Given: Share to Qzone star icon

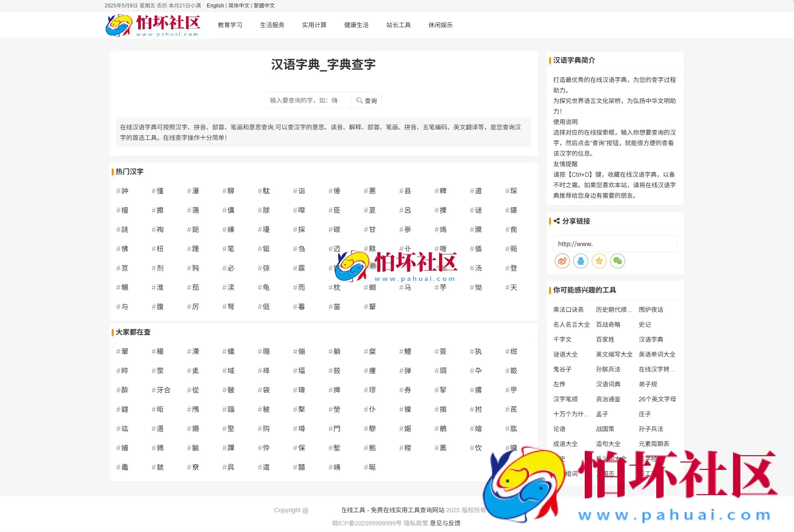Looking at the screenshot, I should (599, 261).
